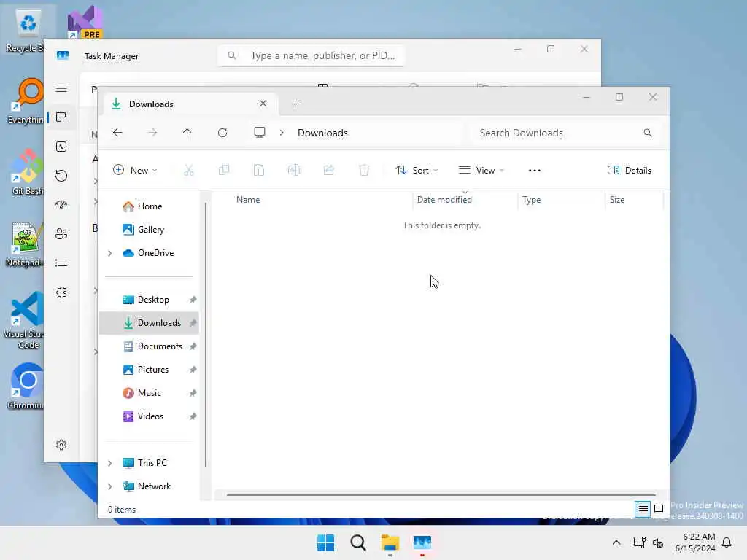Click the horizontal scrollbar in file list
The height and width of the screenshot is (560, 747).
441,495
